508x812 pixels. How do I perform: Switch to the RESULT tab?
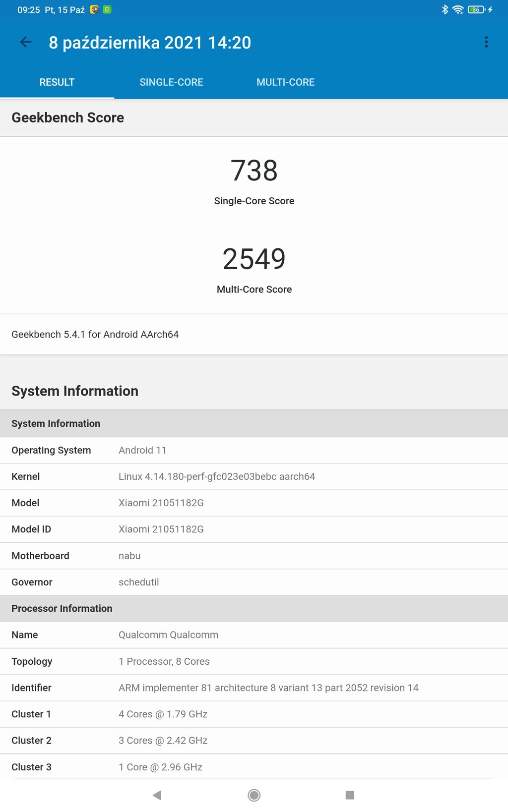tap(57, 82)
